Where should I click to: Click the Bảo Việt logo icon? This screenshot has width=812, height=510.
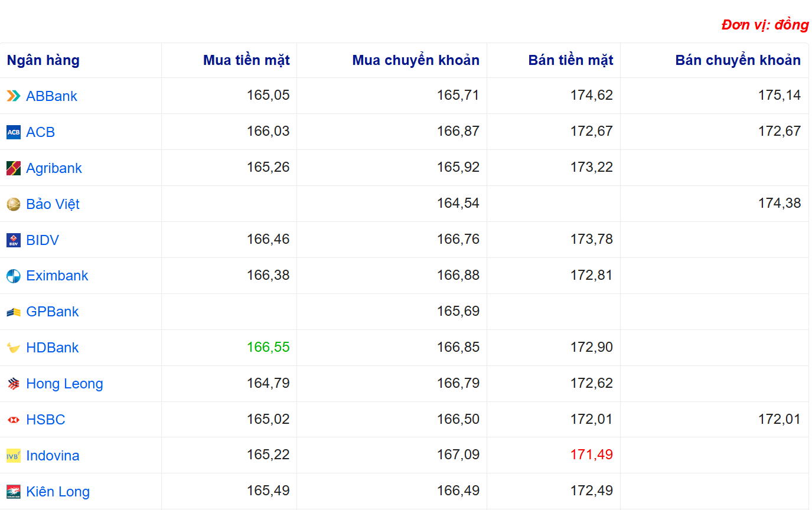click(14, 204)
